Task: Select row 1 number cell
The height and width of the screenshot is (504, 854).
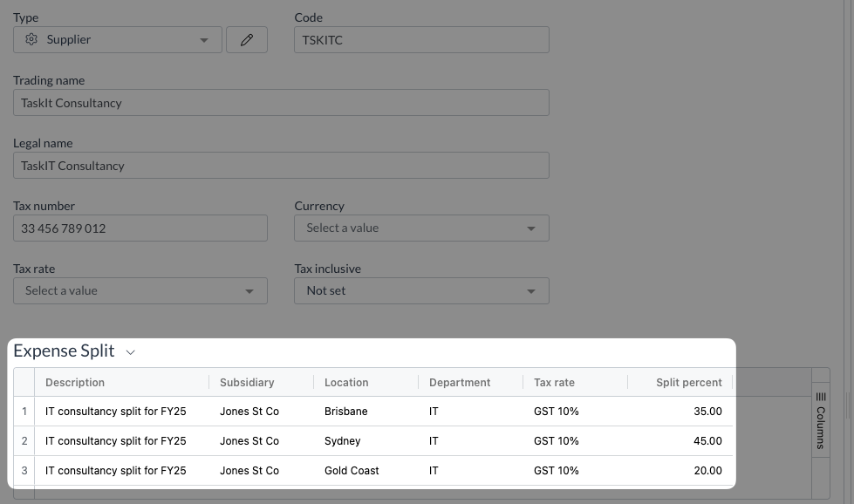Action: coord(24,412)
